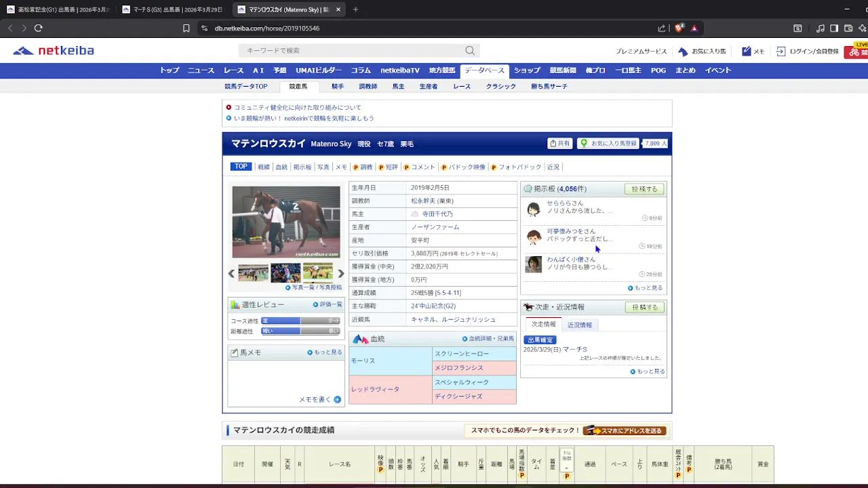Select the third race photo thumbnail
Image resolution: width=868 pixels, height=488 pixels.
pos(318,273)
